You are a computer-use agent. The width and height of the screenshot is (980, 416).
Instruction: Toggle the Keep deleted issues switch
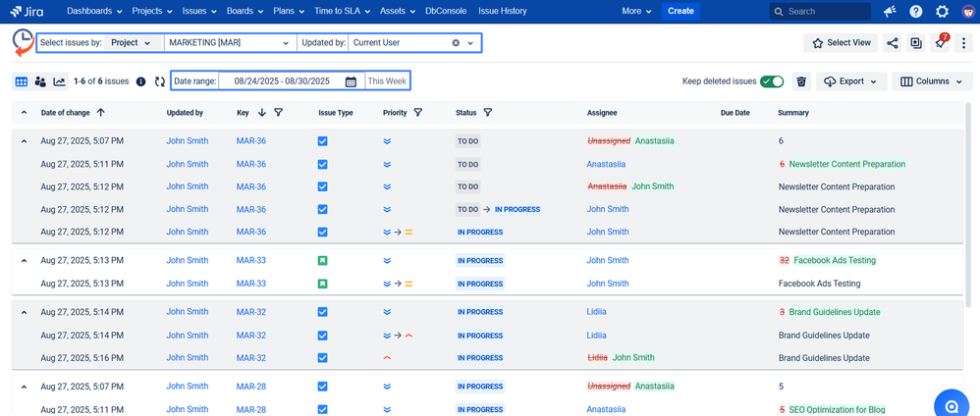tap(772, 81)
